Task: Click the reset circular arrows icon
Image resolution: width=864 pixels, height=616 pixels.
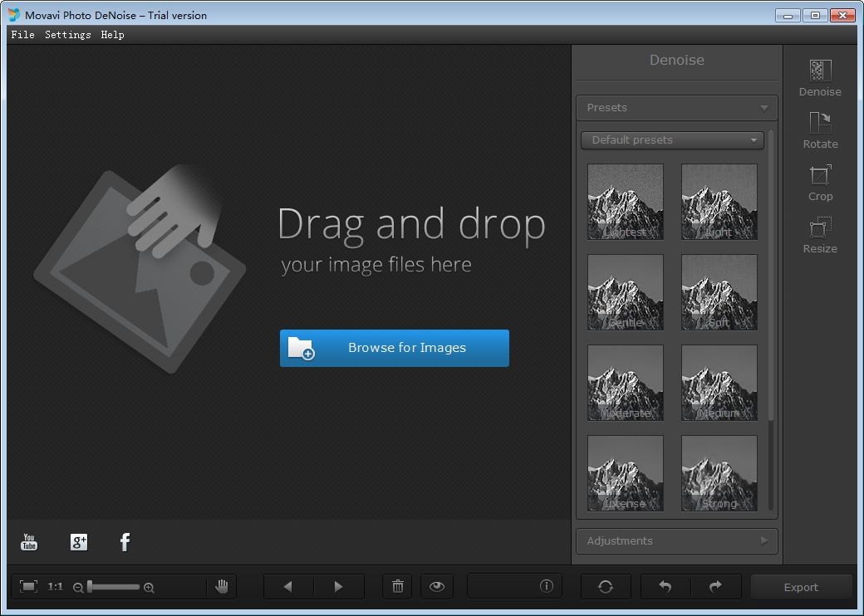Action: [606, 587]
